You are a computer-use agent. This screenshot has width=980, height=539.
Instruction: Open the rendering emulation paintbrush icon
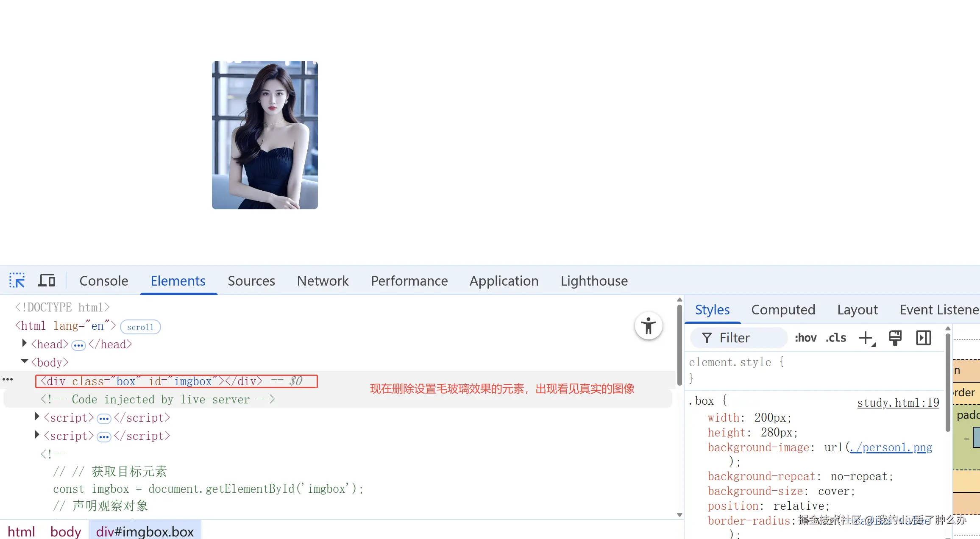(x=895, y=338)
